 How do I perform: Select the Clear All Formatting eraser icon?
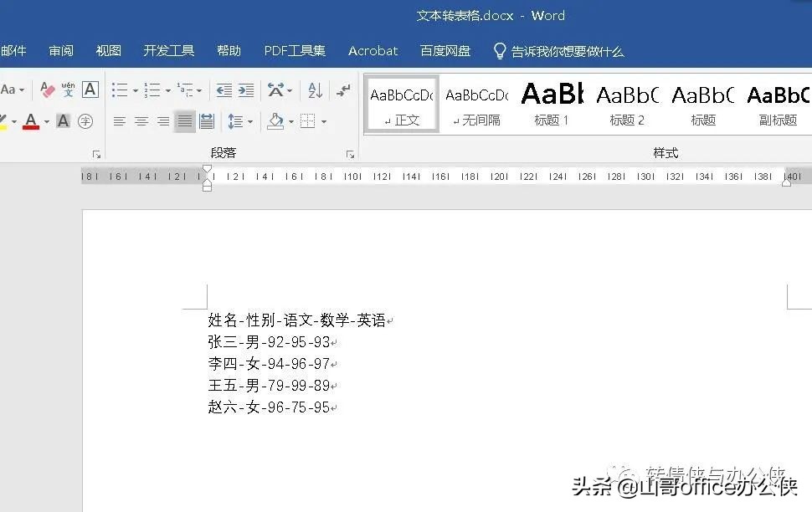click(x=46, y=90)
